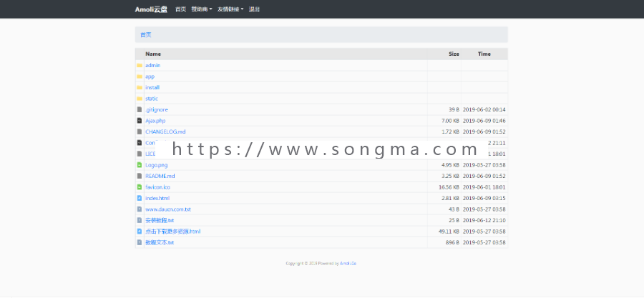The width and height of the screenshot is (644, 298).
Task: Go to 首页 in the top navbar
Action: (181, 9)
